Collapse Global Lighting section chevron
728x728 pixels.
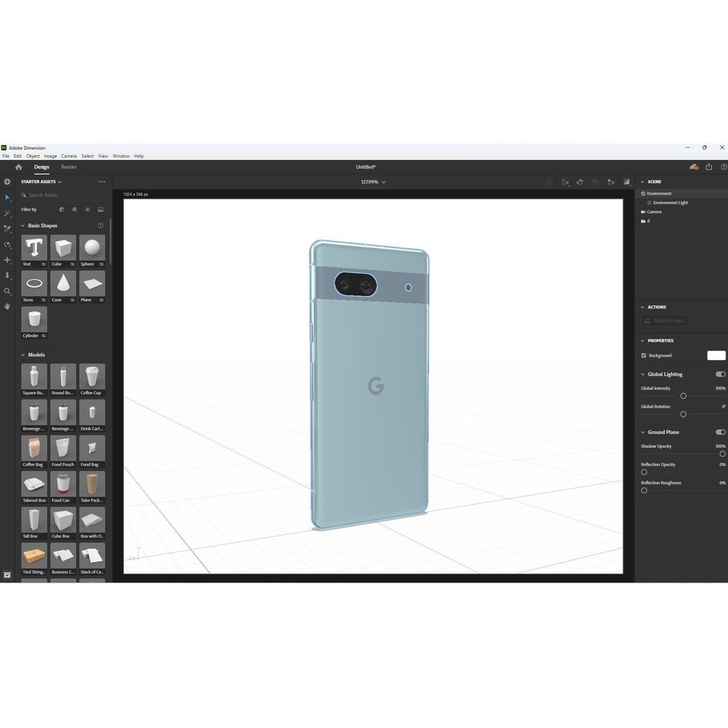click(642, 374)
